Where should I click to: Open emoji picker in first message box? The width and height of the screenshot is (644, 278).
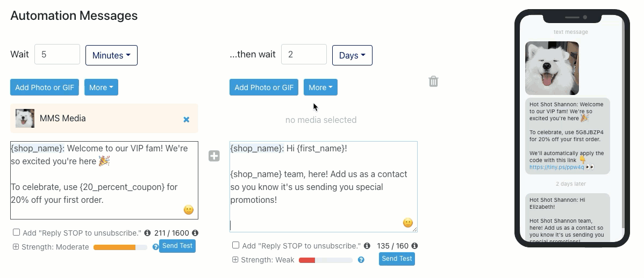[188, 210]
